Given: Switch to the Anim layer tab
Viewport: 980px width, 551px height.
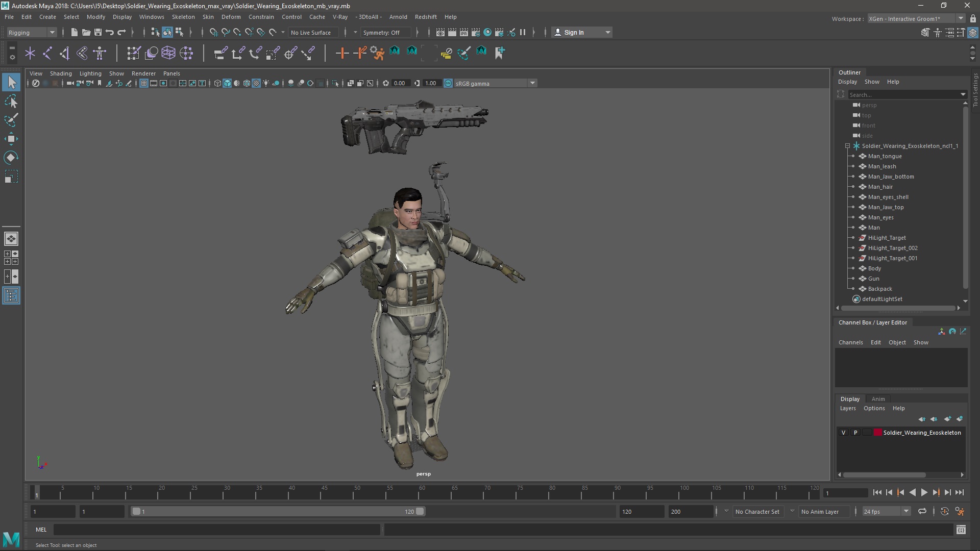Looking at the screenshot, I should (x=878, y=399).
